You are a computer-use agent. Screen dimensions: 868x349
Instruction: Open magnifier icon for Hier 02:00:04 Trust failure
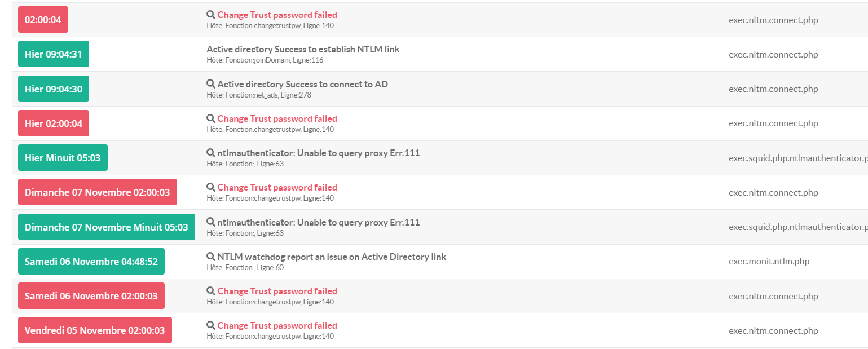(211, 119)
